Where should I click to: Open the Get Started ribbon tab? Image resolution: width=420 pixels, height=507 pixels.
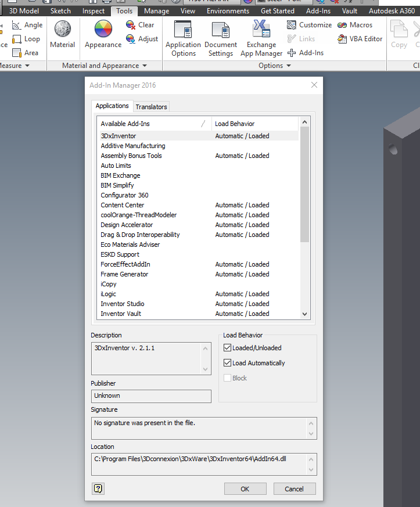pos(278,11)
